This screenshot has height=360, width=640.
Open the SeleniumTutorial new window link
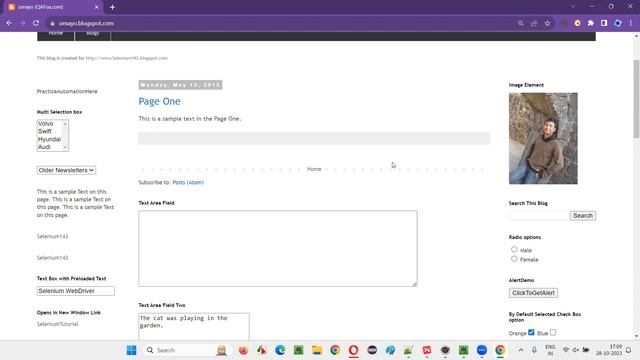58,324
